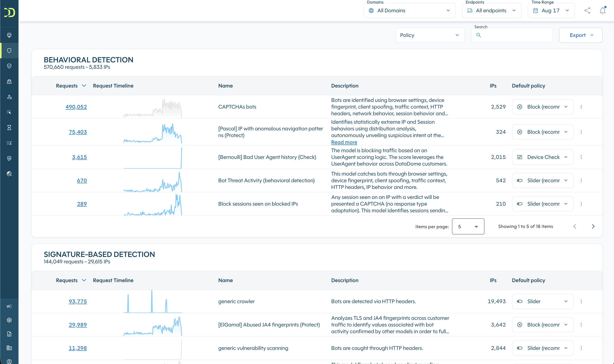614x364 pixels.
Task: Open the settings gear in the sidebar
Action: [x=9, y=320]
